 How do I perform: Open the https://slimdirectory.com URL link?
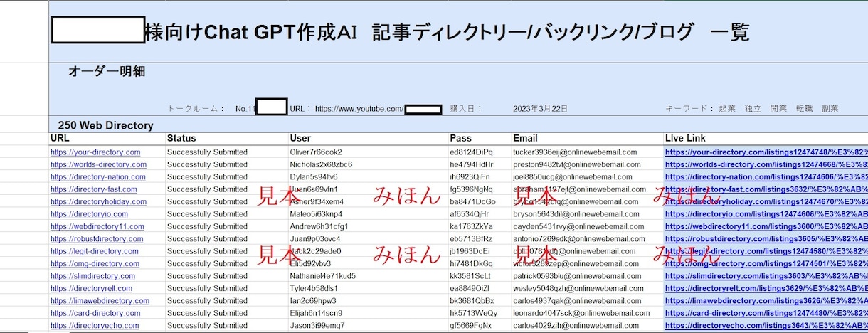click(92, 276)
